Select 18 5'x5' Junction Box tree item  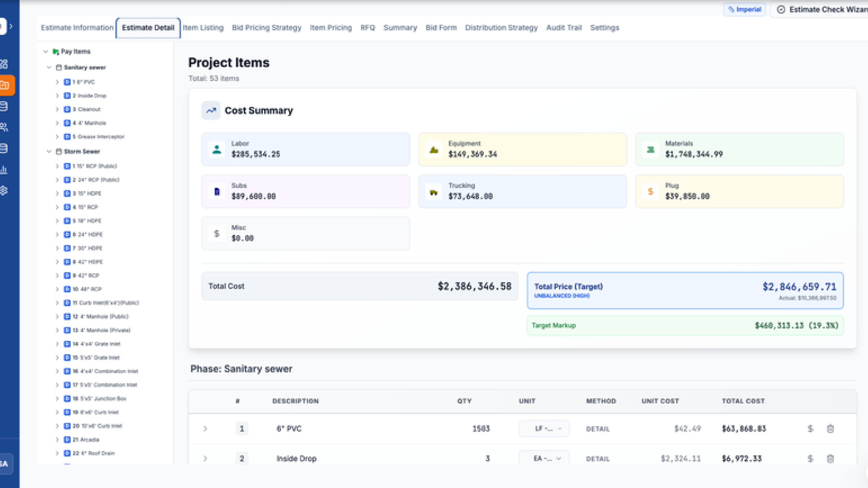[x=100, y=398]
